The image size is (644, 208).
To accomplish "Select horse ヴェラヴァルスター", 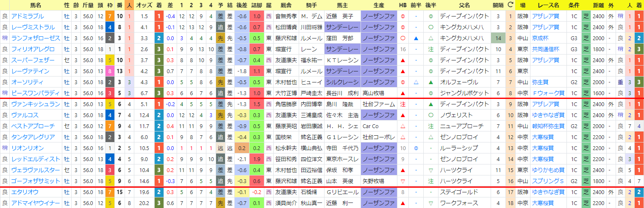I will tap(36, 170).
